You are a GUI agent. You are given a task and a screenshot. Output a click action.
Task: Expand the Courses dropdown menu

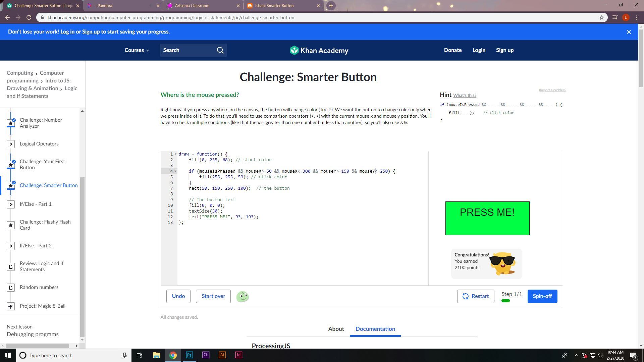(x=137, y=50)
